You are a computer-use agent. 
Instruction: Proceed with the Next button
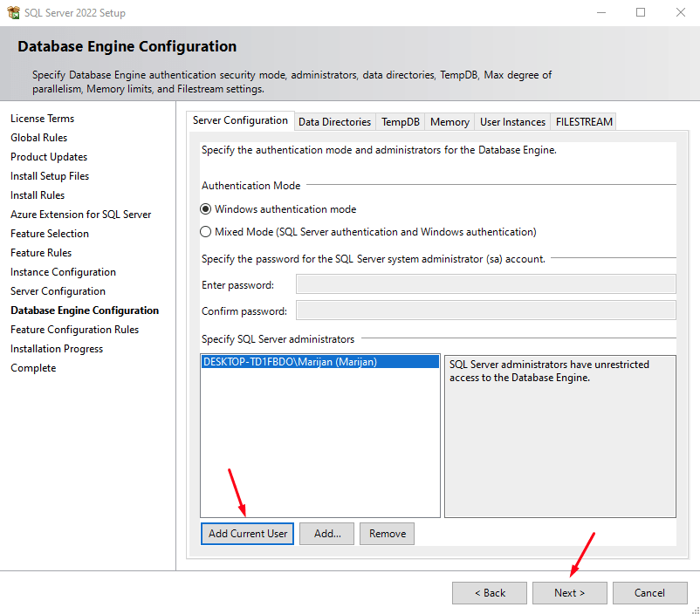(x=570, y=593)
